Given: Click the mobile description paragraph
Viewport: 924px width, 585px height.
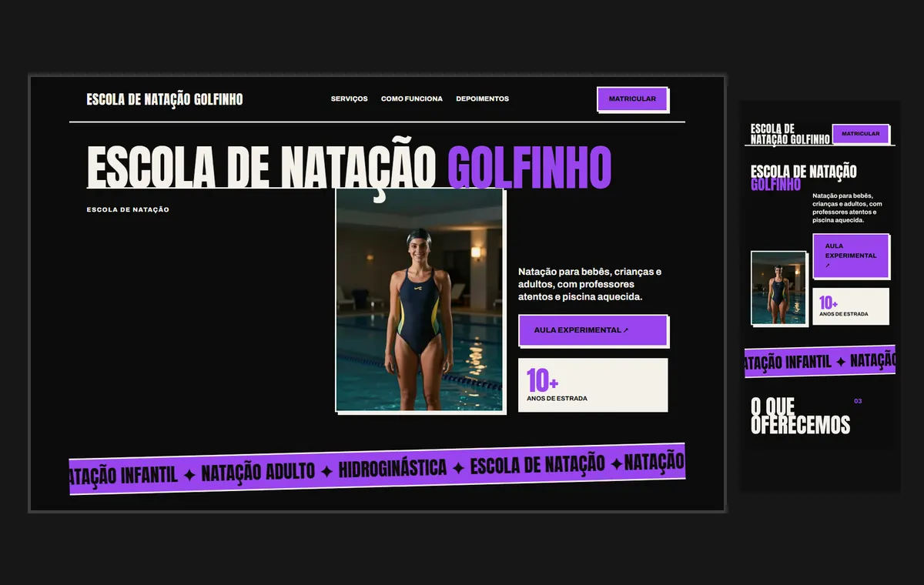Looking at the screenshot, I should pos(847,208).
